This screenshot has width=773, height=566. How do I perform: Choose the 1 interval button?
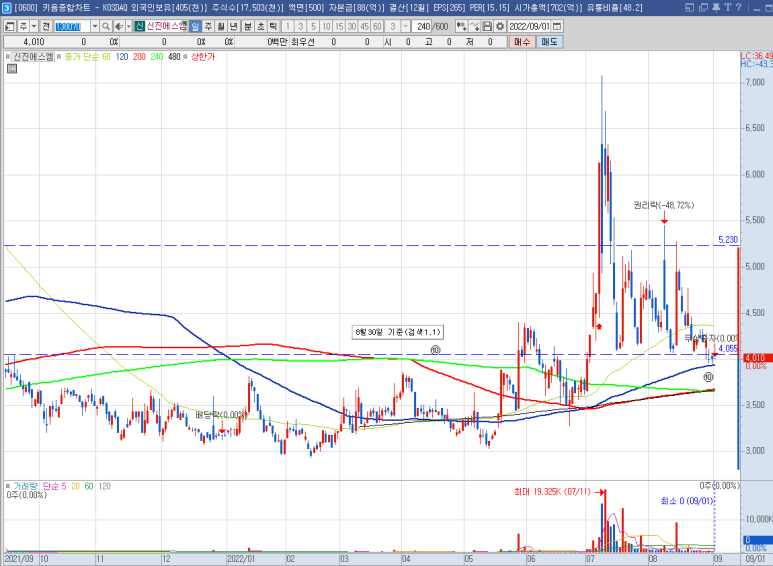click(x=287, y=27)
